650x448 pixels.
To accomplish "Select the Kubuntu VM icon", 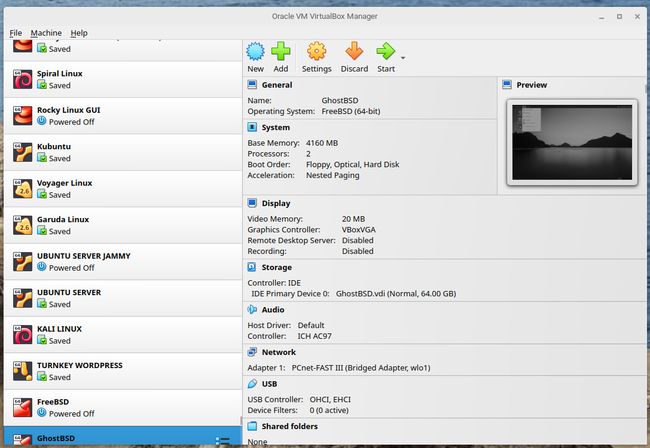I will coord(22,153).
